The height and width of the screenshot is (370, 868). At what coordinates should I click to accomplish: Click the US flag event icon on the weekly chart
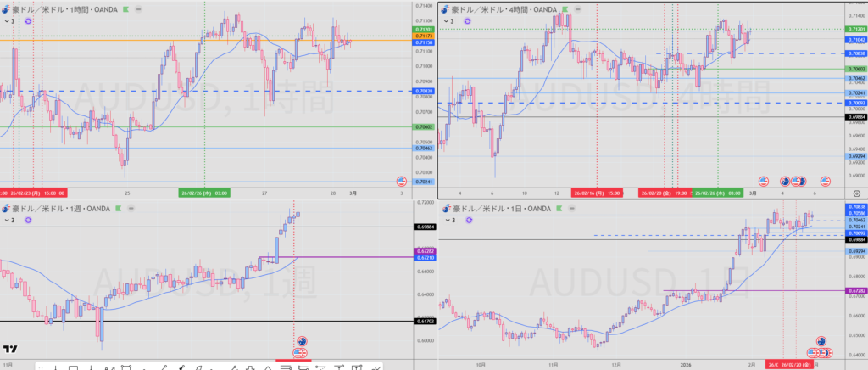[x=298, y=352]
